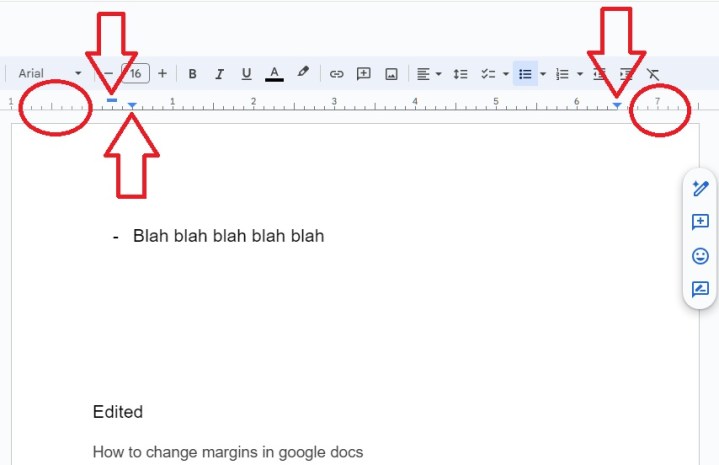Click the right indent marker on ruler
Screen dimensions: 719x465
click(617, 104)
